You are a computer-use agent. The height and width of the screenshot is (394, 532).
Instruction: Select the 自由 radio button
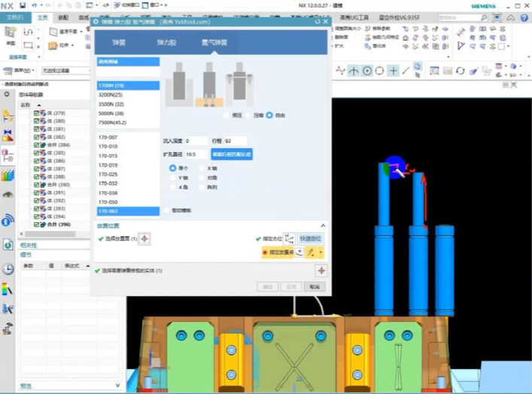(269, 115)
